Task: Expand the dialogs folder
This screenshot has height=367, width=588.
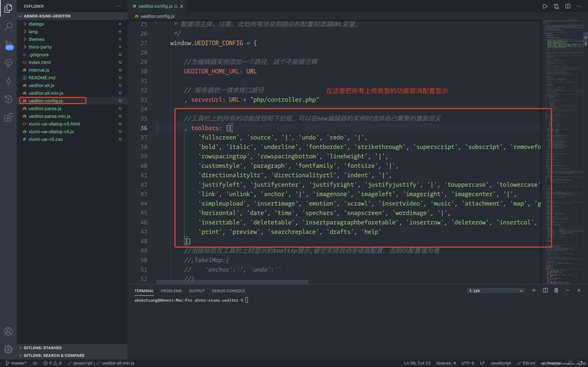Action: pos(36,24)
